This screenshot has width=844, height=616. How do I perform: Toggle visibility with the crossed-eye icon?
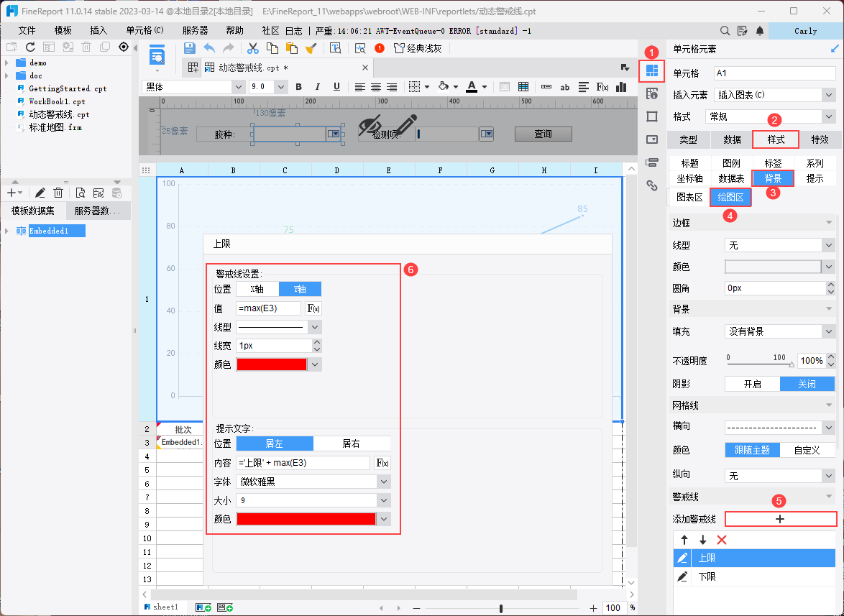370,125
